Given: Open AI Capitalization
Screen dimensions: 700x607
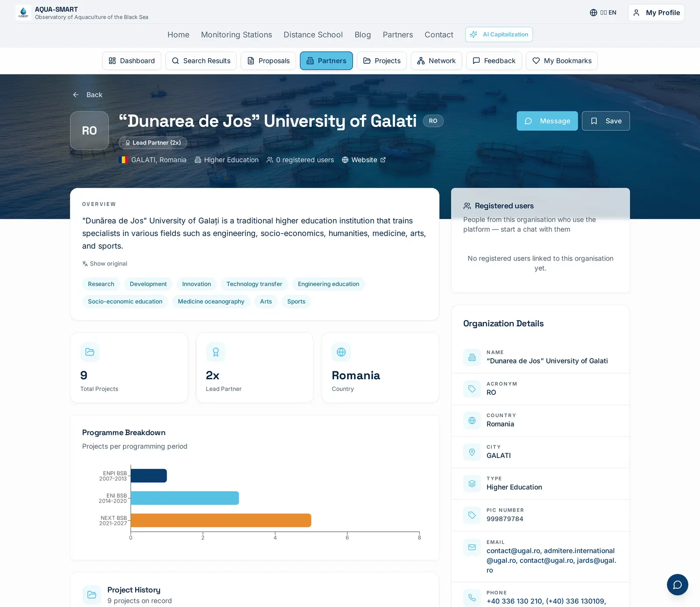Looking at the screenshot, I should [499, 35].
